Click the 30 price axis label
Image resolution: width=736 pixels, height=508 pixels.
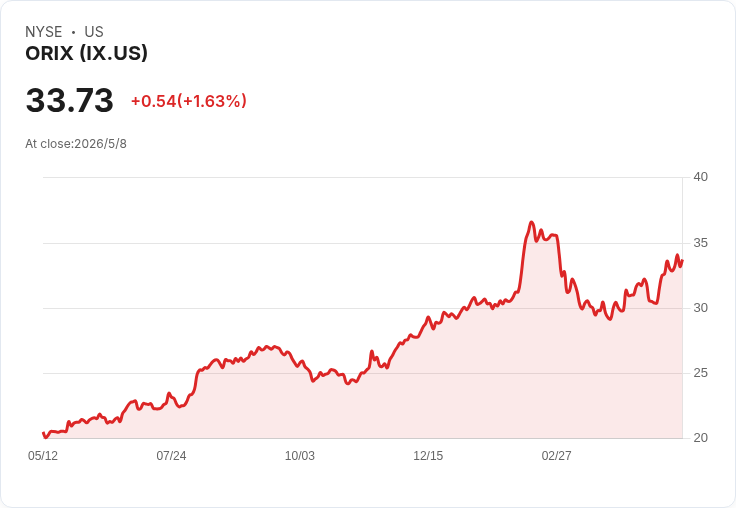701,308
